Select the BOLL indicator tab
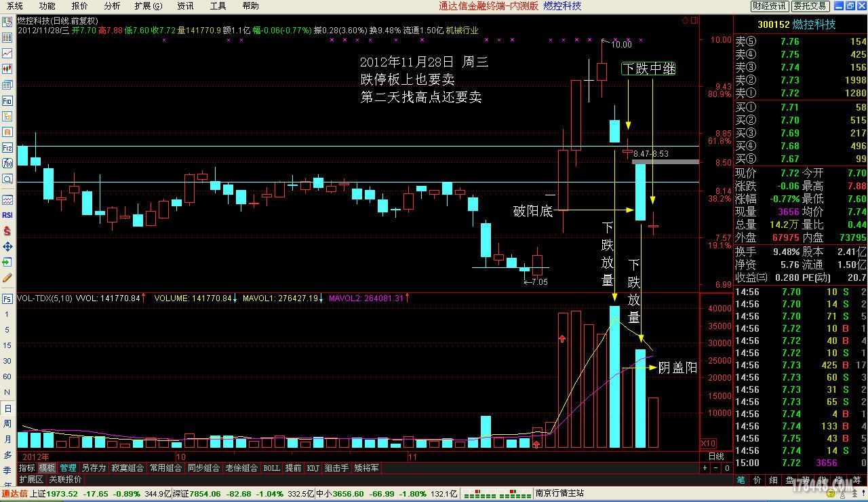868x502 pixels. (x=271, y=468)
